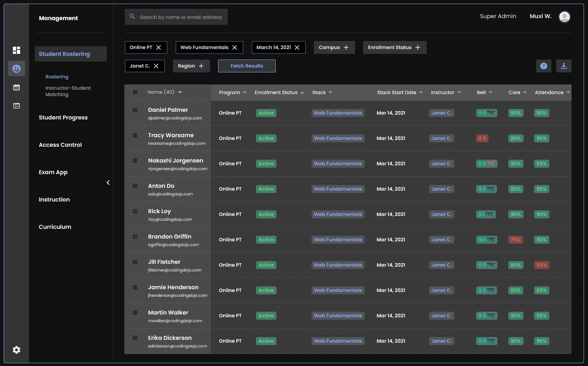Focus the name or email search field
The image size is (588, 366).
[x=176, y=17]
